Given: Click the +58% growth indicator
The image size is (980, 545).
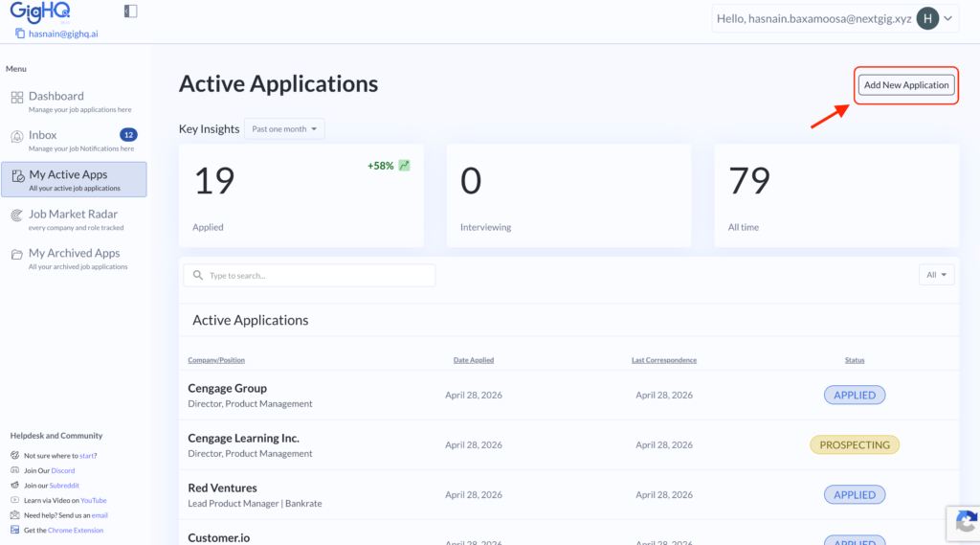Looking at the screenshot, I should pos(381,166).
